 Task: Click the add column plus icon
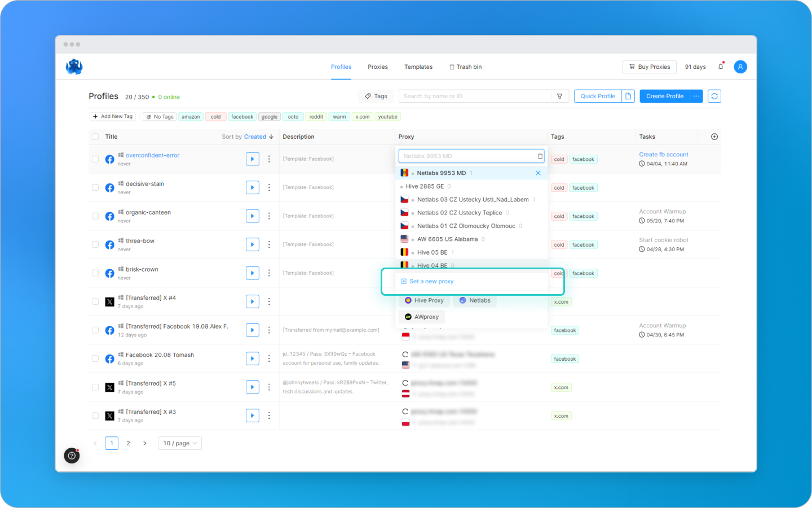(x=714, y=137)
